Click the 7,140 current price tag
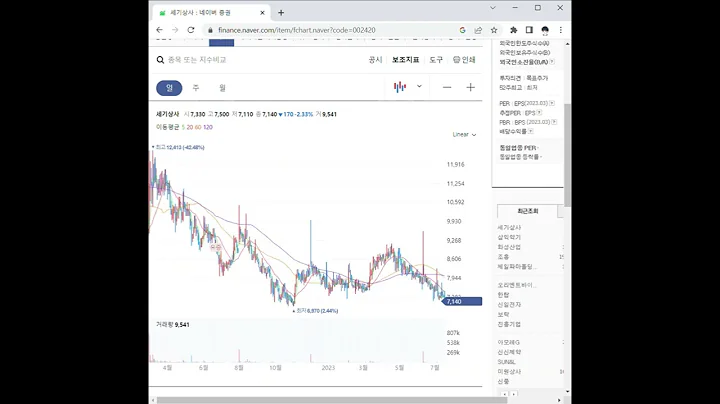This screenshot has width=720, height=404. 462,302
